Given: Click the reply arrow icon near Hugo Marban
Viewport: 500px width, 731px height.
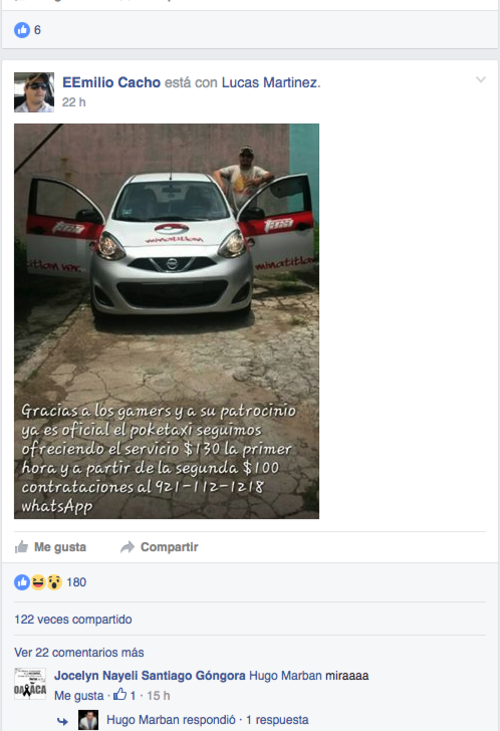Looking at the screenshot, I should coord(62,721).
